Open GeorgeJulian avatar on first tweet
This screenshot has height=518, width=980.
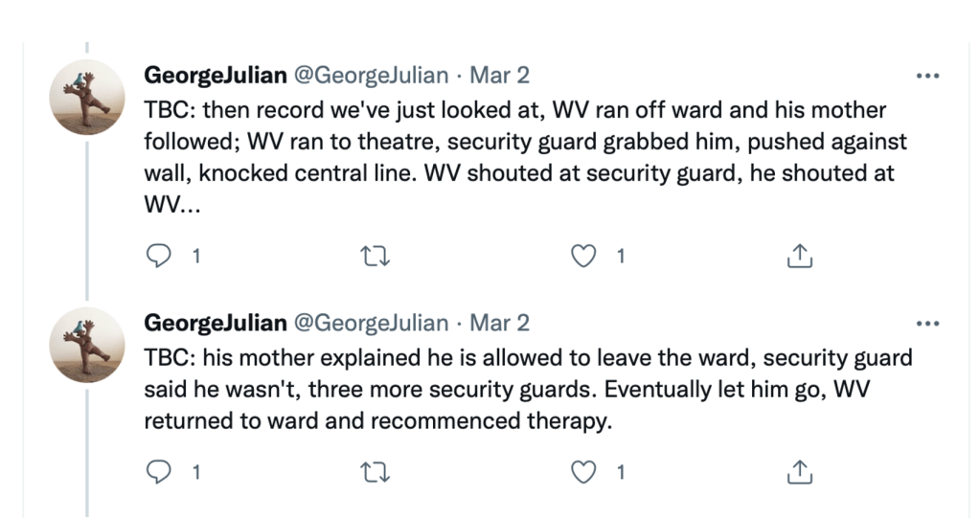click(86, 97)
